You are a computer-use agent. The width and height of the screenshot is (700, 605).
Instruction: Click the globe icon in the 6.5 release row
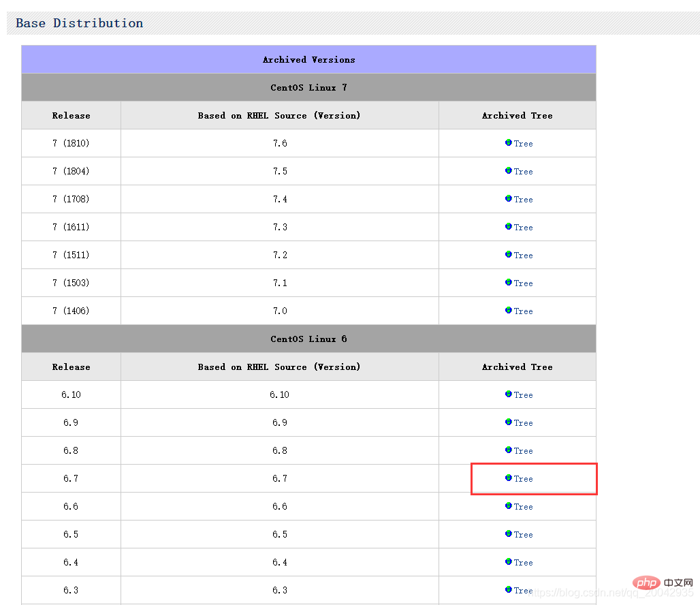509,533
